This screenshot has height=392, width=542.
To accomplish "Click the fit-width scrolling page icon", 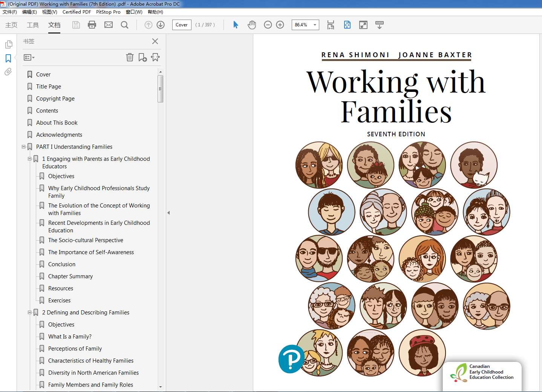I will (x=331, y=25).
